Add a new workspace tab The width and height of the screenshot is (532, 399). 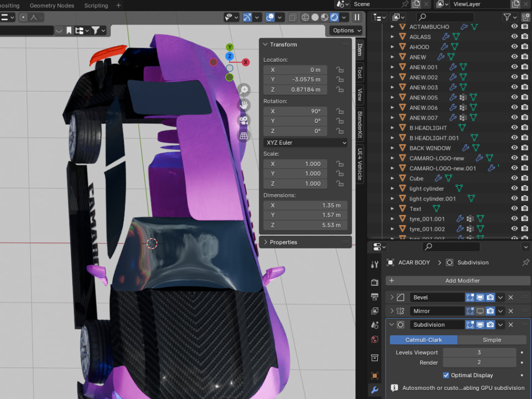coord(119,5)
